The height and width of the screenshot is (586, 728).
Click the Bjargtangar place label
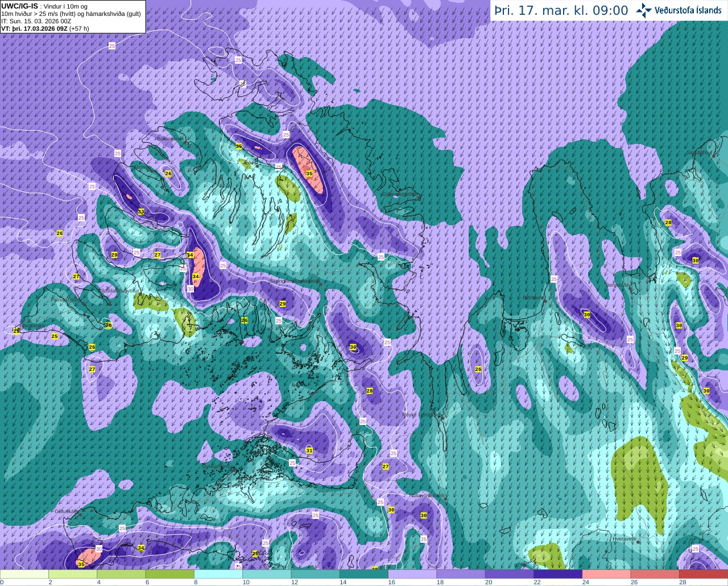tap(32, 325)
